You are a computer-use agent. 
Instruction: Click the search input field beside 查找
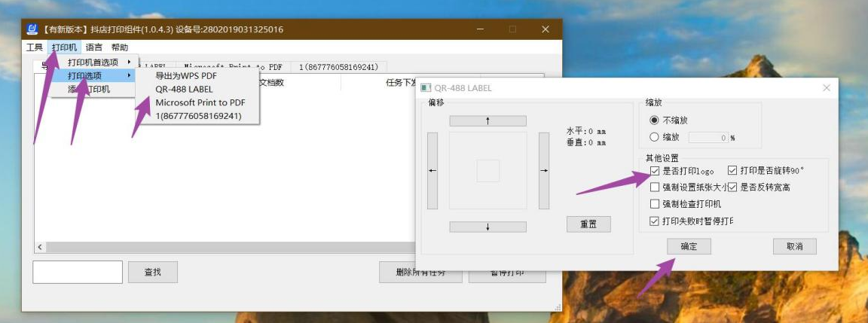pyautogui.click(x=78, y=272)
